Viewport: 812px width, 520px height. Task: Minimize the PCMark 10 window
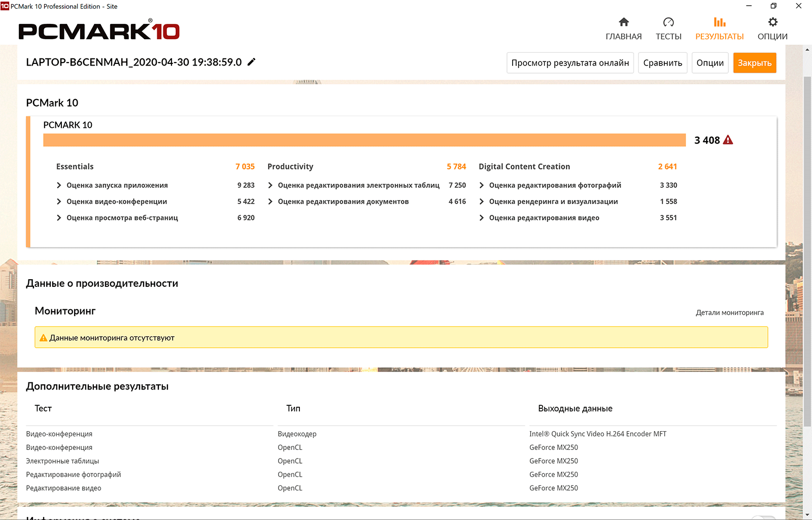tap(749, 6)
